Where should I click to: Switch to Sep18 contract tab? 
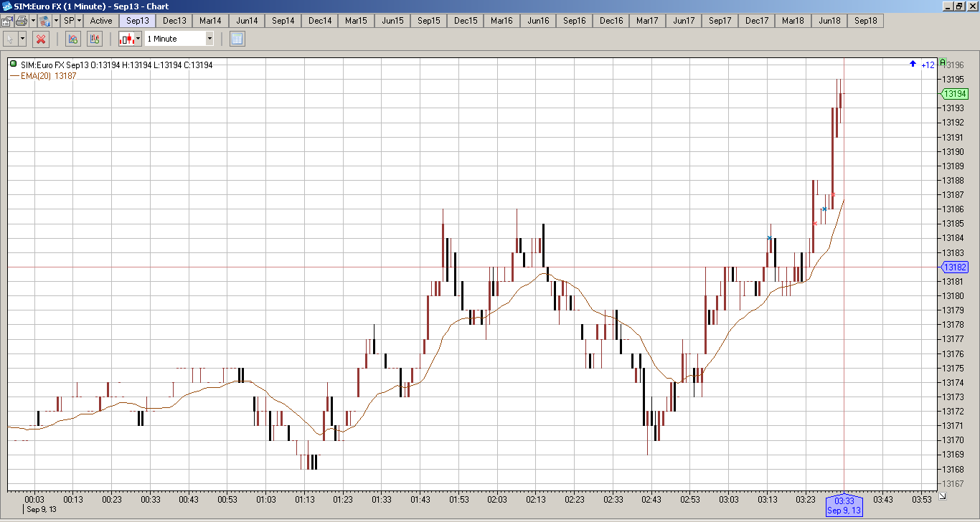[x=866, y=21]
